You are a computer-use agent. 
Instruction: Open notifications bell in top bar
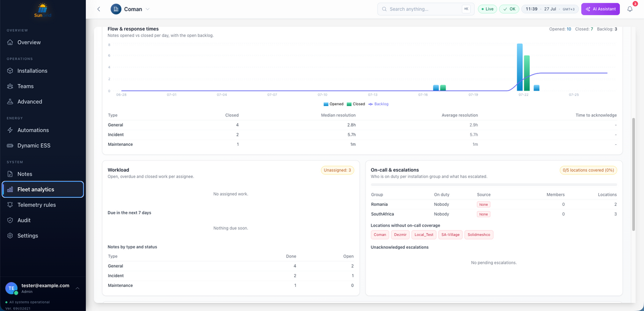click(630, 9)
